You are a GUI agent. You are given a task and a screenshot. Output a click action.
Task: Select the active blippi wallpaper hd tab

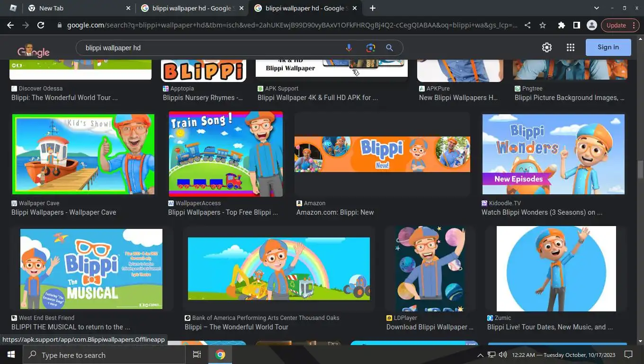(x=305, y=8)
